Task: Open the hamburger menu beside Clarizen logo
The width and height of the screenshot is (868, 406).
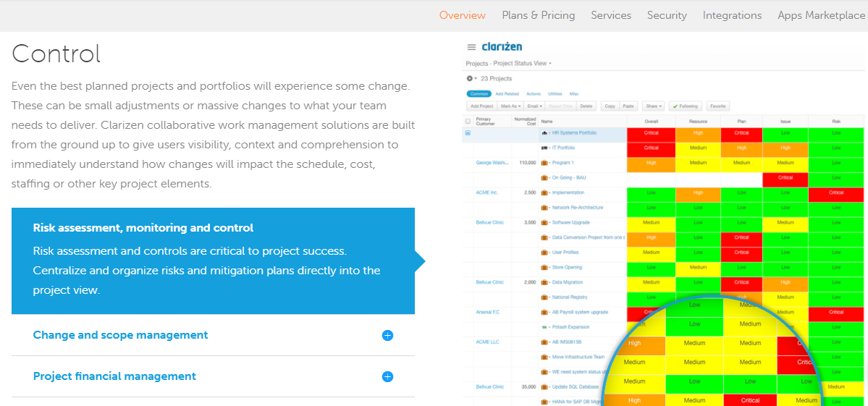Action: coord(471,47)
